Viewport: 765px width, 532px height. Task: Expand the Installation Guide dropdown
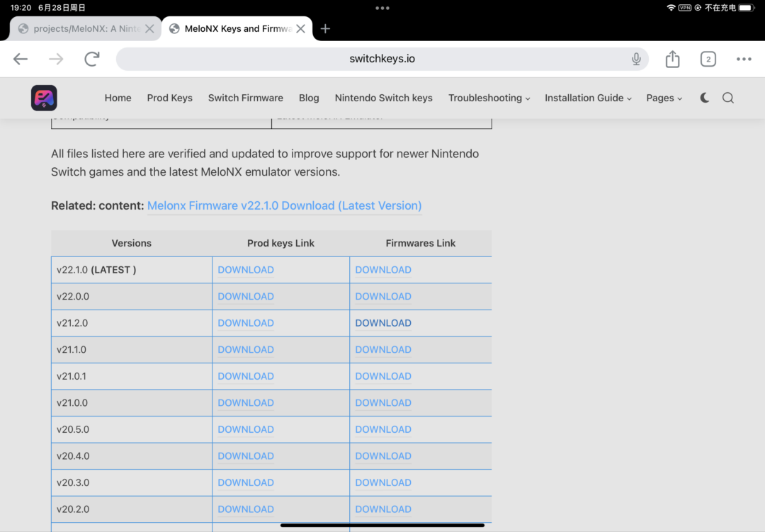coord(588,98)
